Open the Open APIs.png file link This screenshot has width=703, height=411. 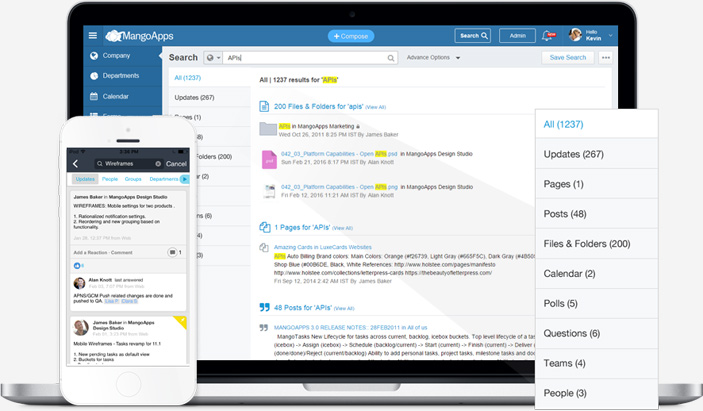coord(339,187)
